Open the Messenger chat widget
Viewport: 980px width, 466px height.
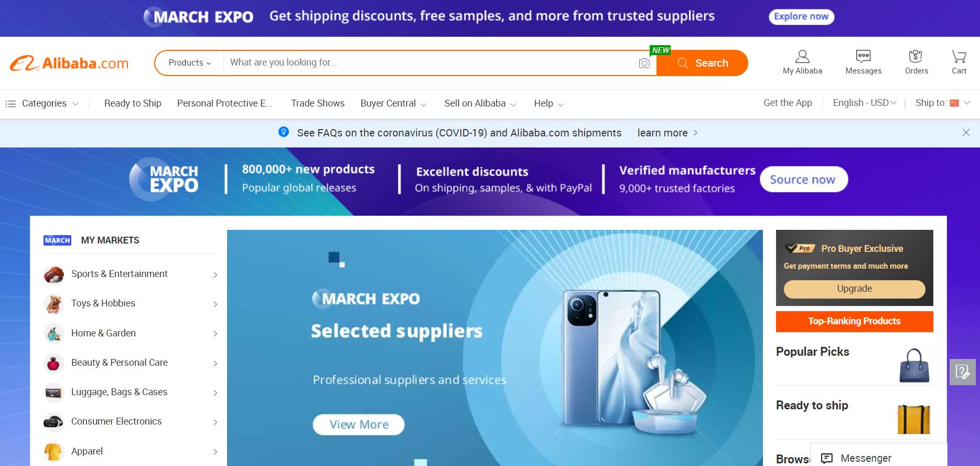click(878, 458)
